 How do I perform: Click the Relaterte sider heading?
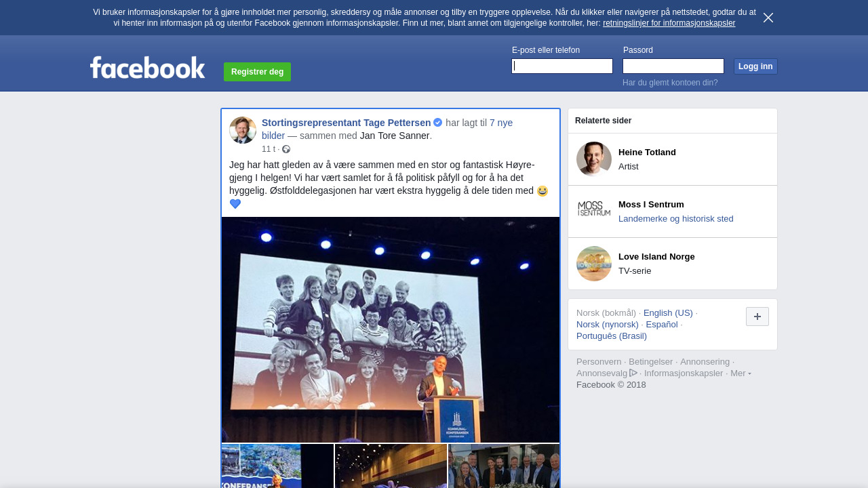[604, 121]
